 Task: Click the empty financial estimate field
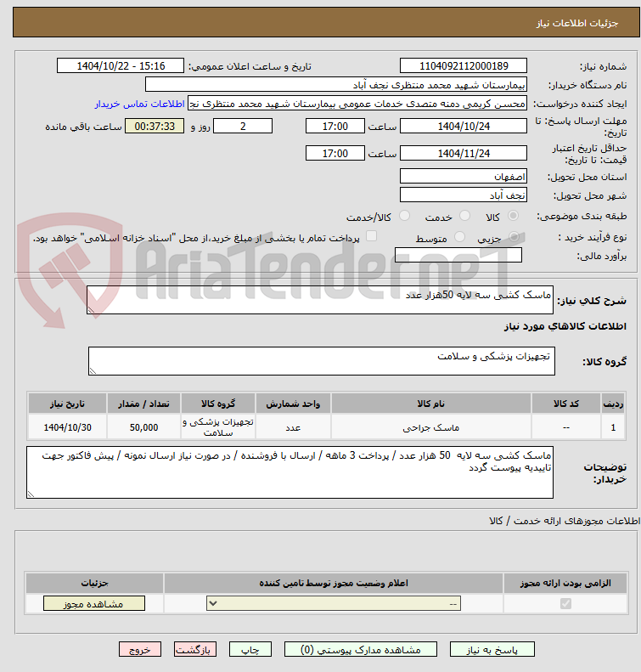(x=458, y=255)
